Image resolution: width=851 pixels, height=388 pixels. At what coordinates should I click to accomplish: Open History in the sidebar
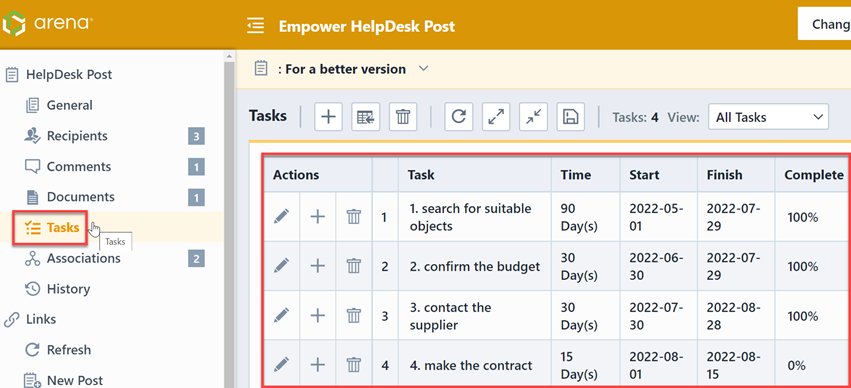[x=68, y=289]
